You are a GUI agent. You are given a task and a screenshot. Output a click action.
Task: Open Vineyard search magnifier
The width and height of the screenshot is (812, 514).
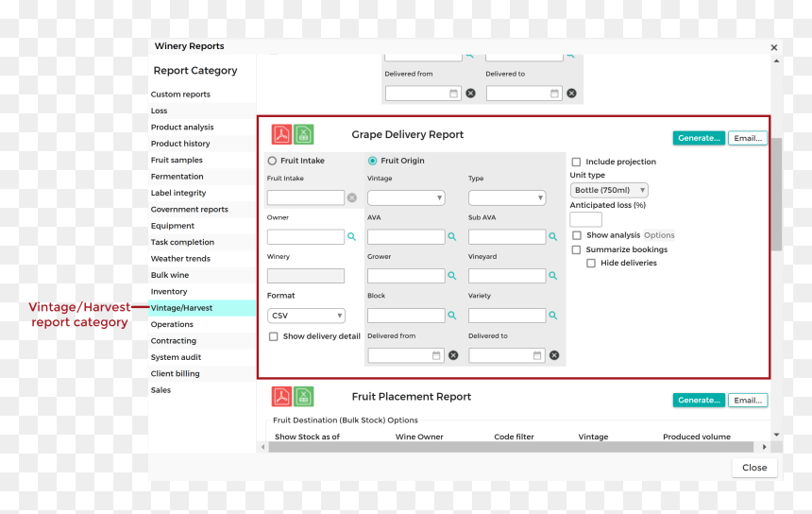click(553, 276)
